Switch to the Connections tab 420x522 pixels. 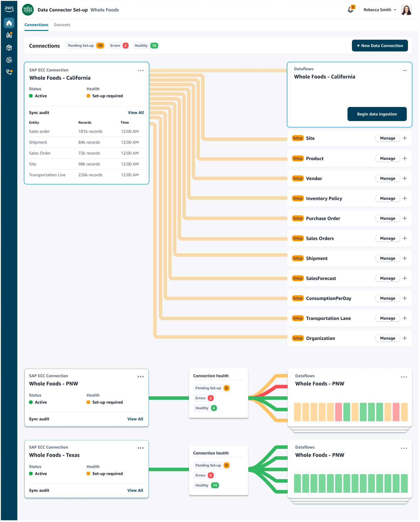coord(36,25)
